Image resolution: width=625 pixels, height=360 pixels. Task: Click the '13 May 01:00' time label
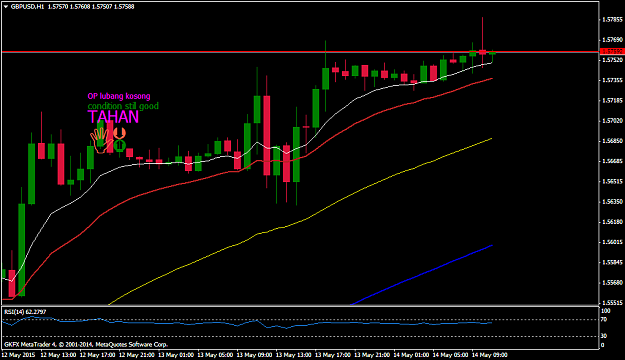click(176, 355)
